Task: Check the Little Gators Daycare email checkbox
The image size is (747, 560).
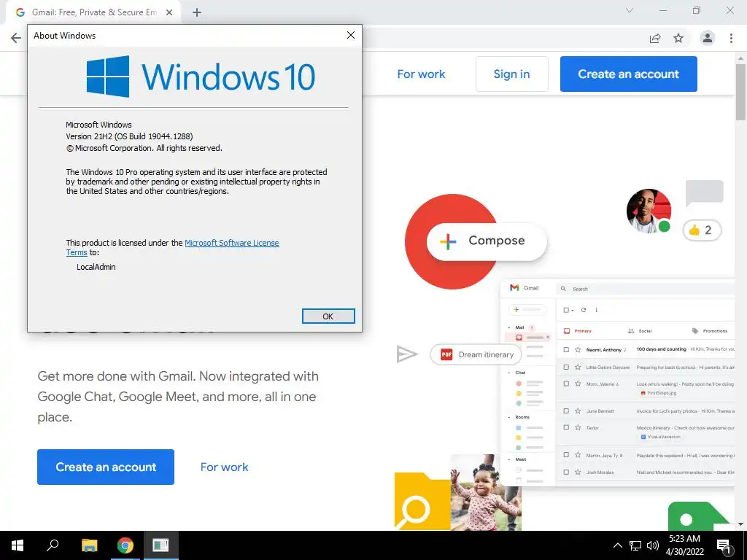Action: [566, 367]
